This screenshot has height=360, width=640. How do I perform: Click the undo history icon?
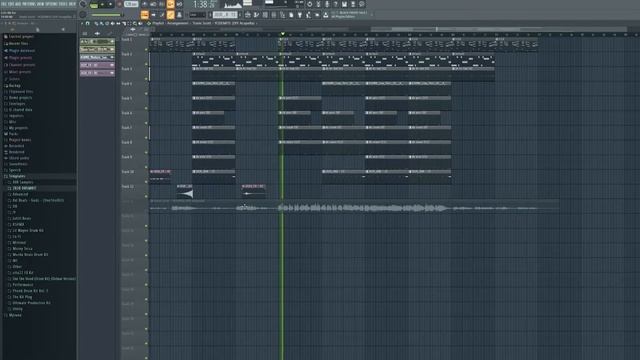[309, 4]
